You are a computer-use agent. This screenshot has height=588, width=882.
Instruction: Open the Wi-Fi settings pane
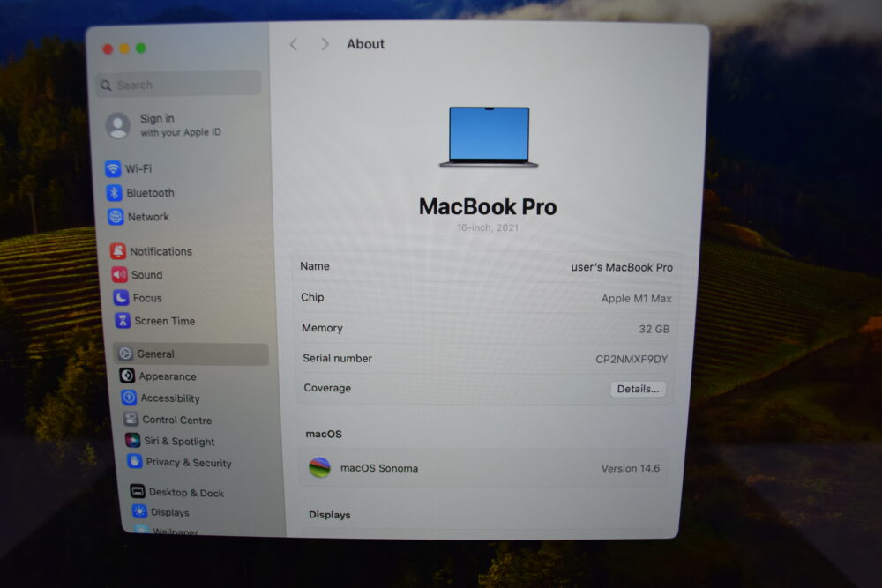[183, 168]
